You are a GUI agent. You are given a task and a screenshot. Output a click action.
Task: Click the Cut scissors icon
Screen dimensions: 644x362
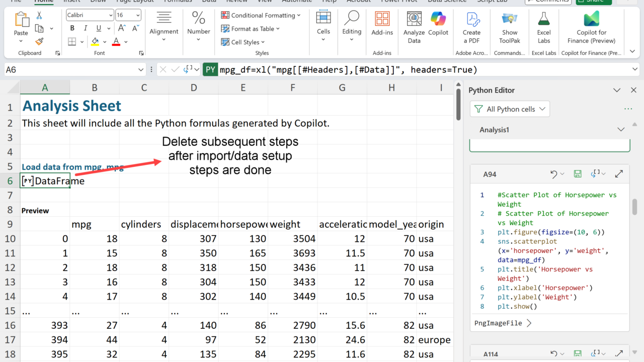coord(39,16)
